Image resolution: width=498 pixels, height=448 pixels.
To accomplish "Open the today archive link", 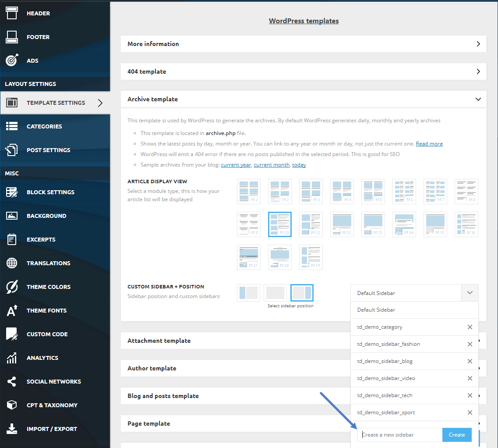I will [299, 165].
